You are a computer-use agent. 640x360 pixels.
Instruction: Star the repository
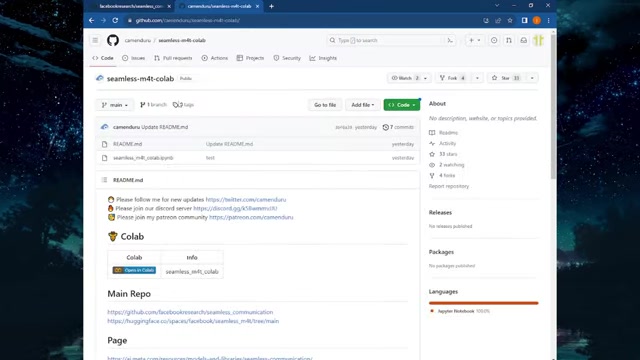[x=506, y=78]
